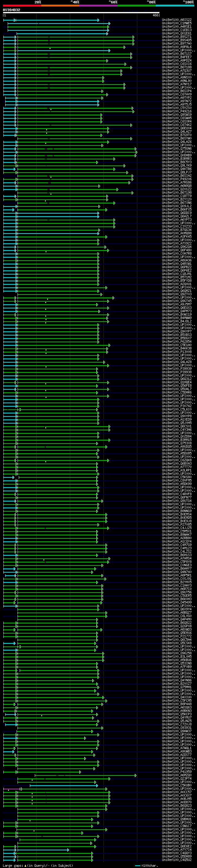
Task: Select hit label UniRef100_C6SWA5
Action: pos(177,118)
